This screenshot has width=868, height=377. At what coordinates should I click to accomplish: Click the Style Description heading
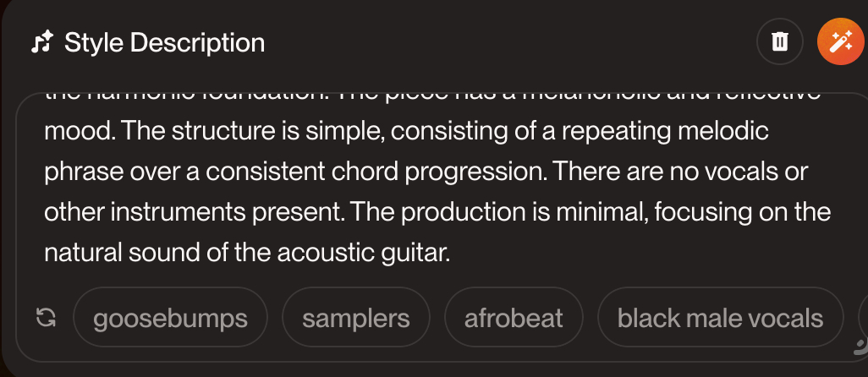(x=164, y=42)
